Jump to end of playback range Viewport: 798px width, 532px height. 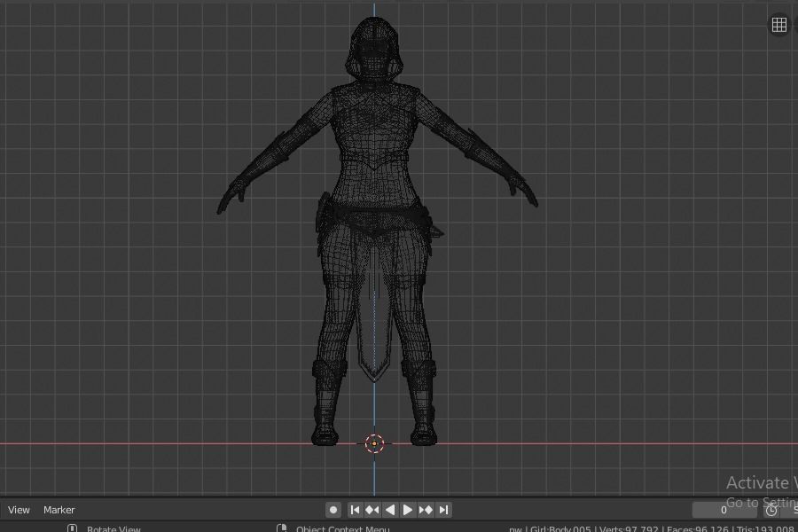pos(442,510)
